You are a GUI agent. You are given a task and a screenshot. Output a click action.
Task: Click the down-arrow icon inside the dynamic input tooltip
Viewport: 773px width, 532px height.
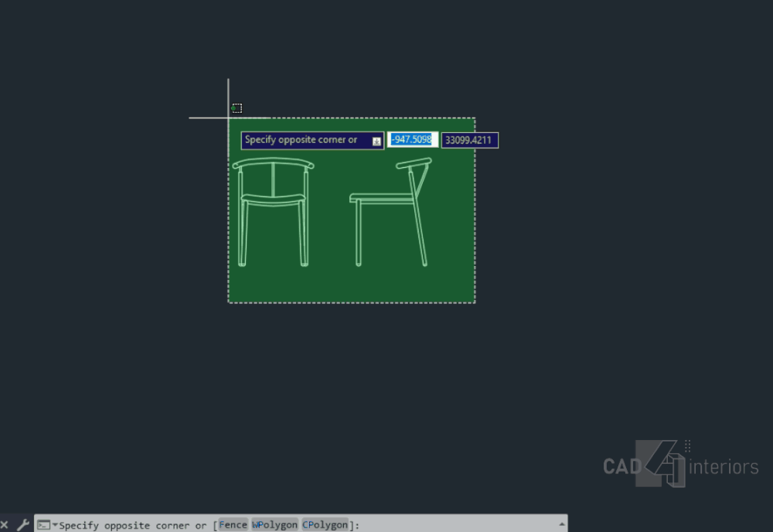click(378, 140)
